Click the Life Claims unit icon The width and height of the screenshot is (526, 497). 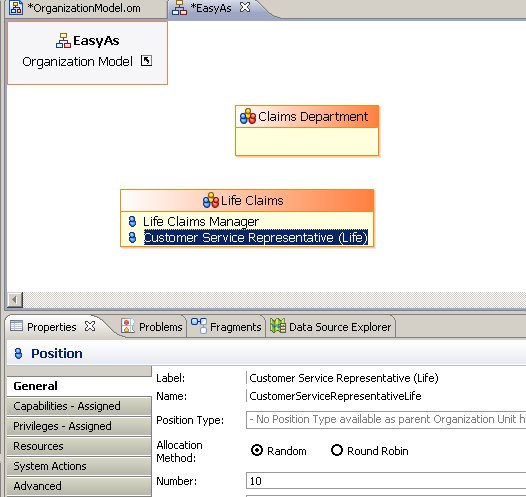pos(211,200)
